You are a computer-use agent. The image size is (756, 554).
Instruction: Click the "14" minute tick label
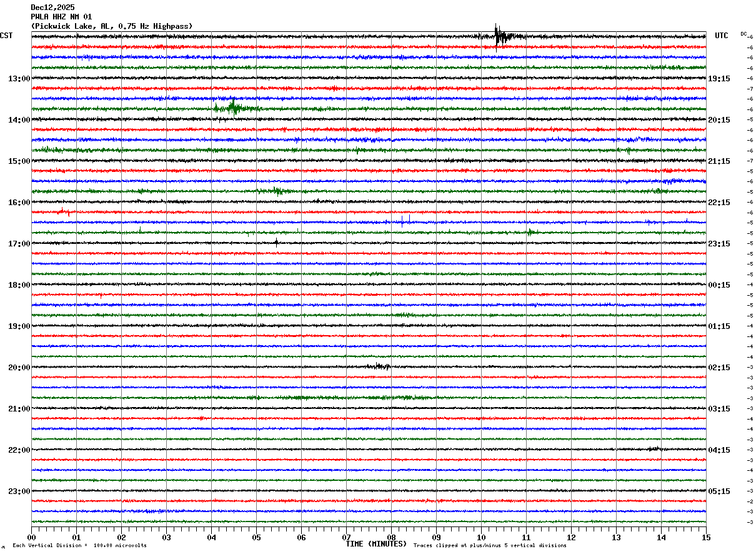(x=661, y=537)
